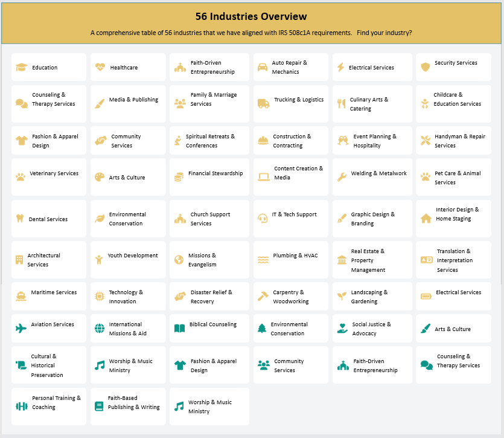Screen dimensions: 504x438
Task: Click the Technology & Innovation microchip icon
Action: [x=100, y=297]
